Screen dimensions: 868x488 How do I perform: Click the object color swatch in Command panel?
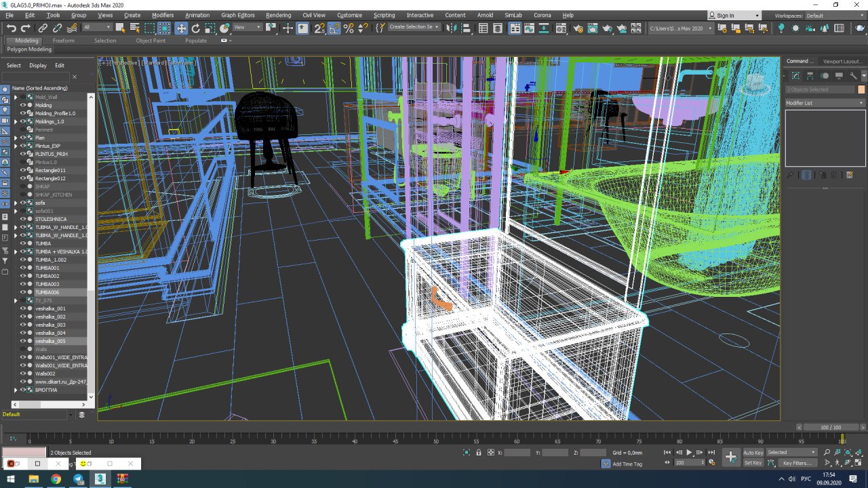861,89
